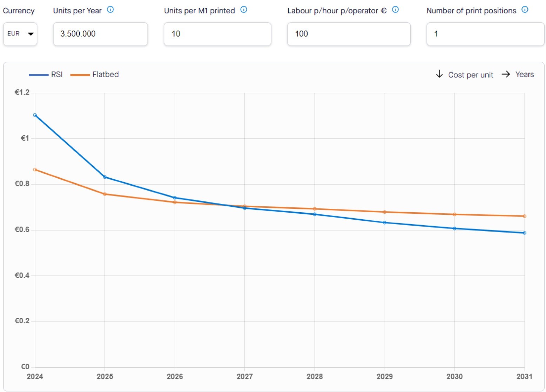Click the right arrow next to Years
Image resolution: width=546 pixels, height=392 pixels.
[505, 74]
